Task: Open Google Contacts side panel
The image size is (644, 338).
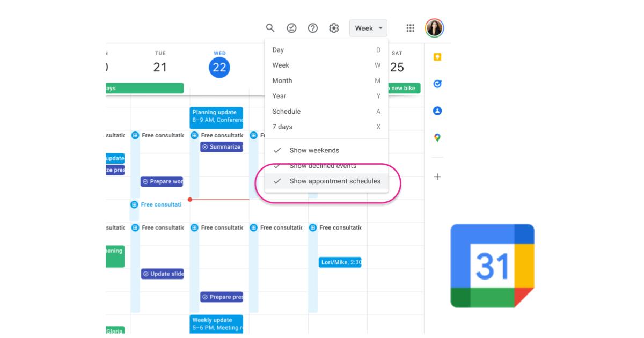Action: [438, 111]
